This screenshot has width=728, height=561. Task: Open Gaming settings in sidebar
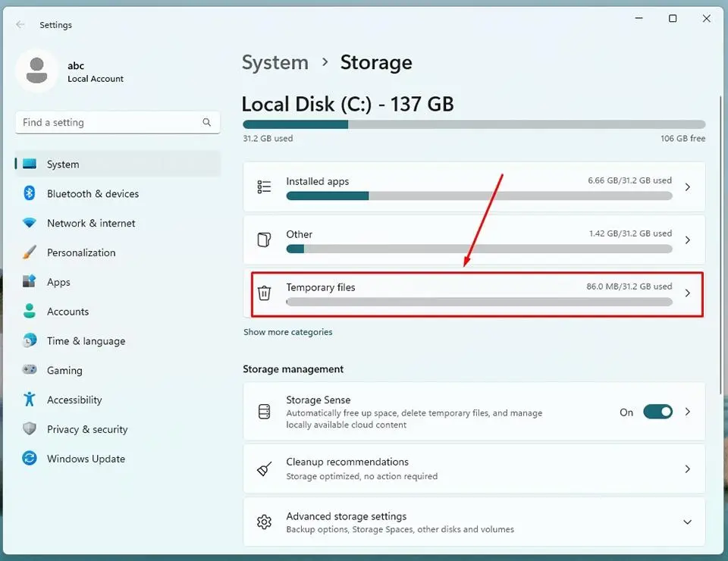click(118, 370)
